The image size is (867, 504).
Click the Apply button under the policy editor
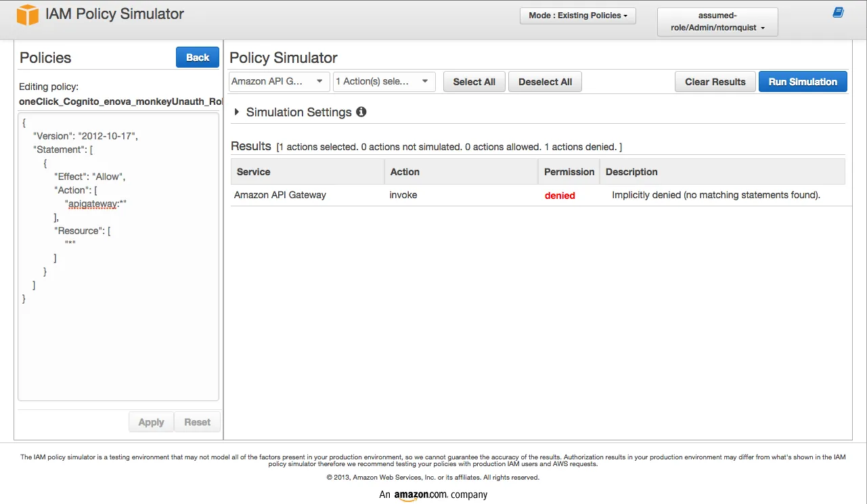click(151, 422)
